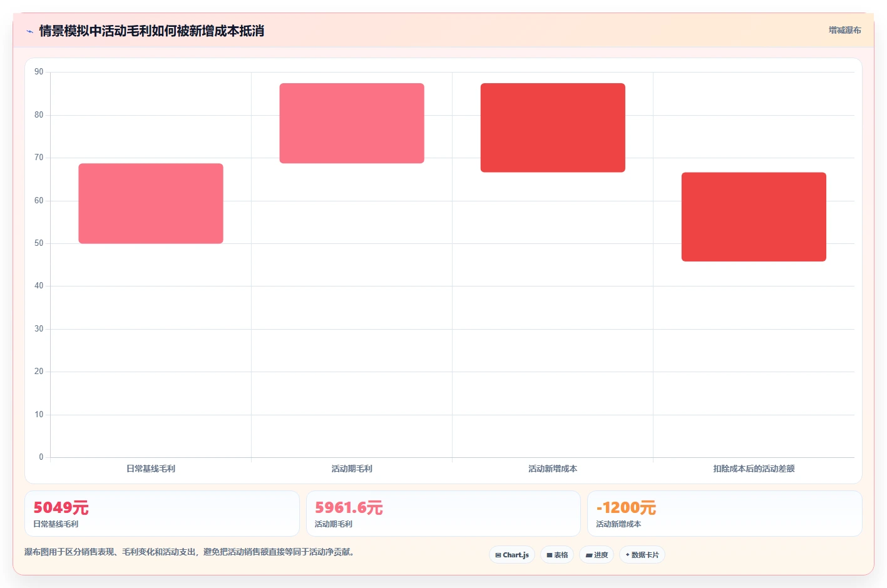Click the 日常基线毛利 caption under 5049元
This screenshot has height=588, width=887.
tap(56, 524)
